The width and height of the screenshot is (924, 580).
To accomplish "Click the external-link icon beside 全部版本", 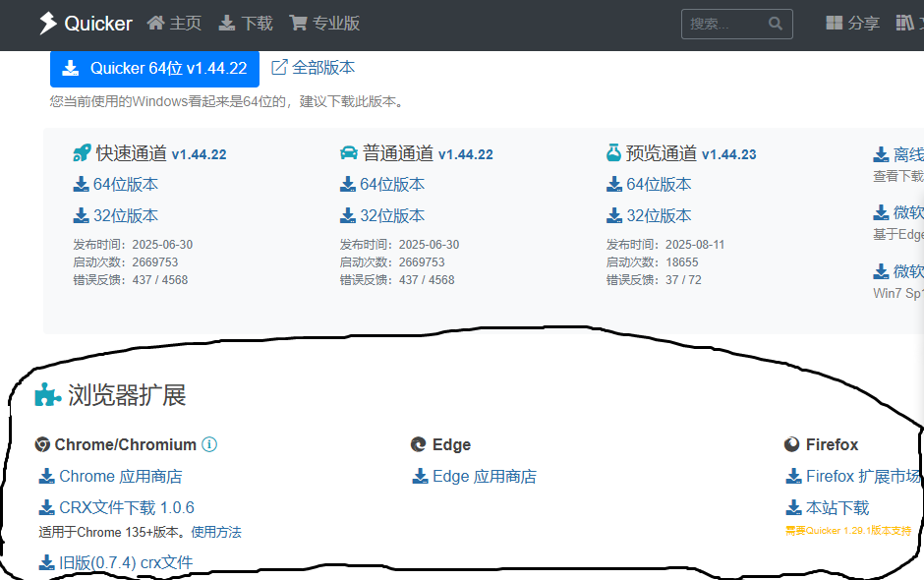I will (279, 67).
